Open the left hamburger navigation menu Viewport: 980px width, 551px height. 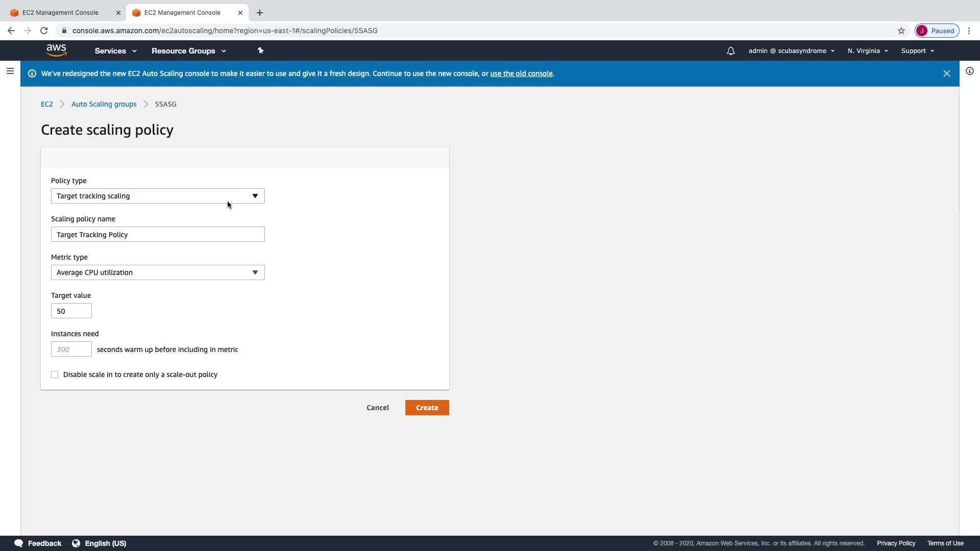coord(10,71)
